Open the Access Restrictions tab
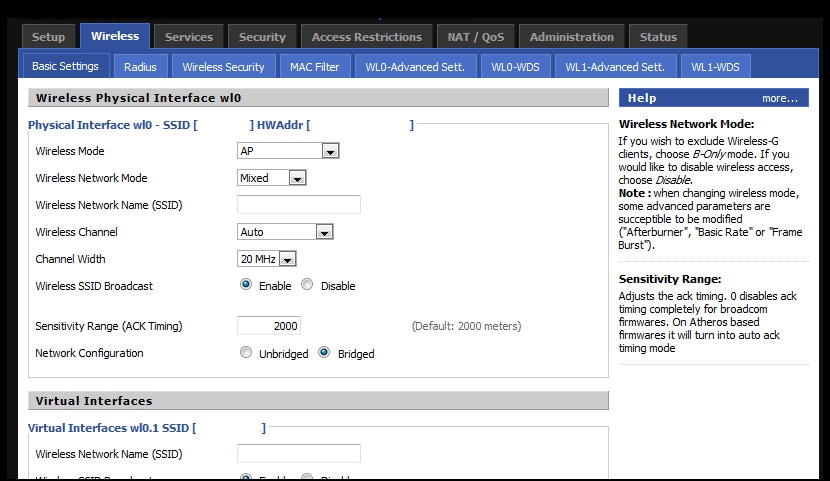830x481 pixels. coord(367,37)
